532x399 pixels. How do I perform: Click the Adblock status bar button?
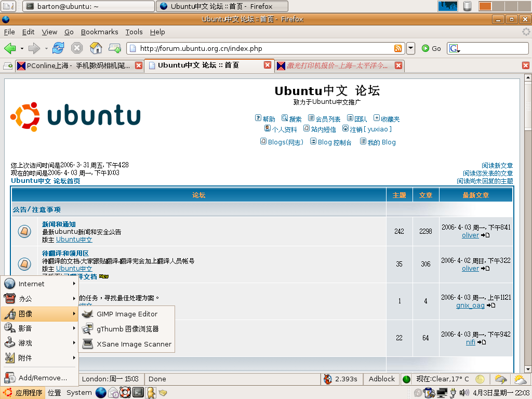[x=382, y=379]
